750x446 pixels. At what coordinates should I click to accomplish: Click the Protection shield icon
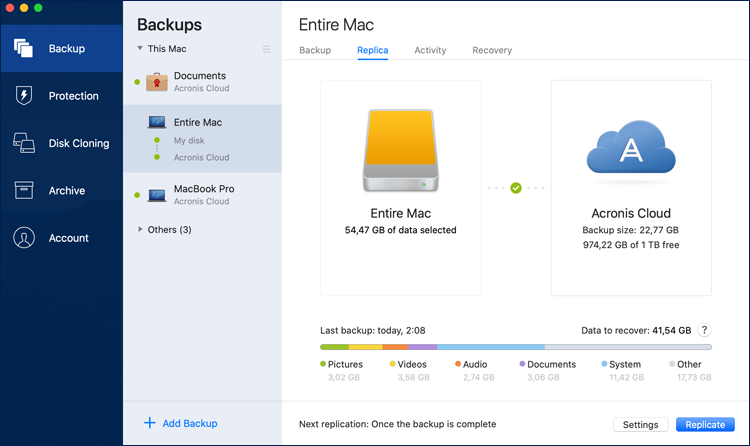(23, 95)
